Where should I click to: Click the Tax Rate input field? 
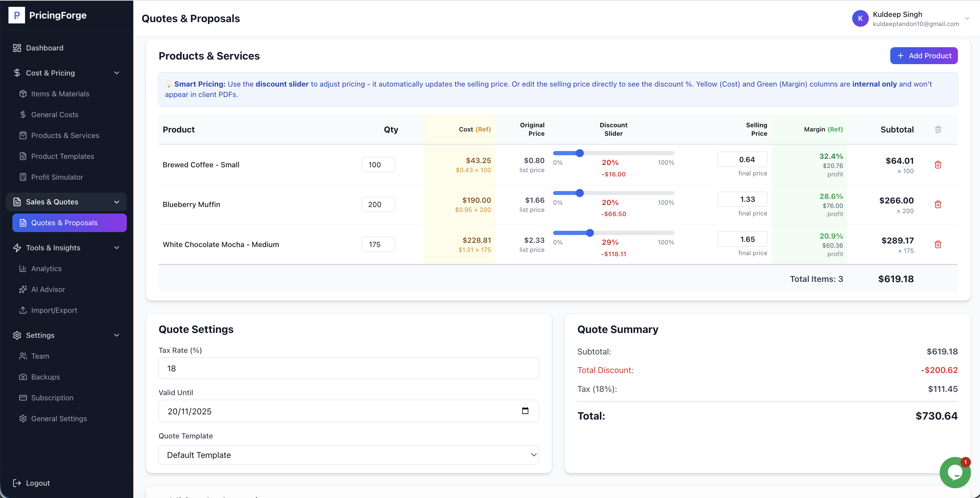349,368
